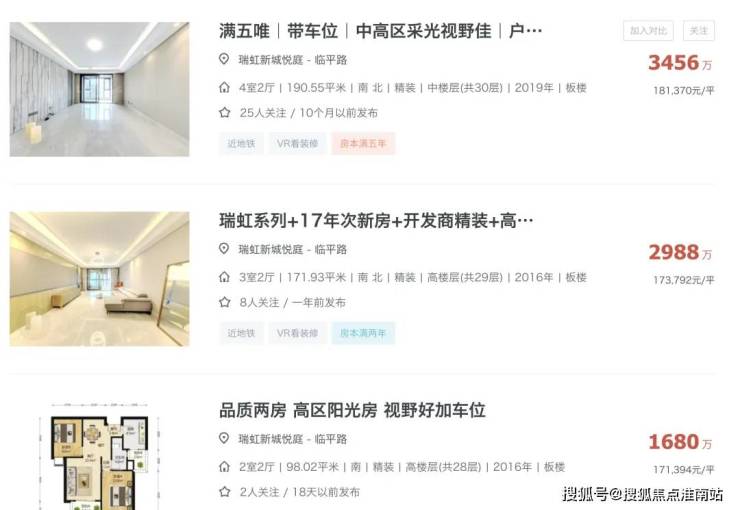The width and height of the screenshot is (740, 510).
Task: Click VR看装修 tag on first listing
Action: [297, 143]
